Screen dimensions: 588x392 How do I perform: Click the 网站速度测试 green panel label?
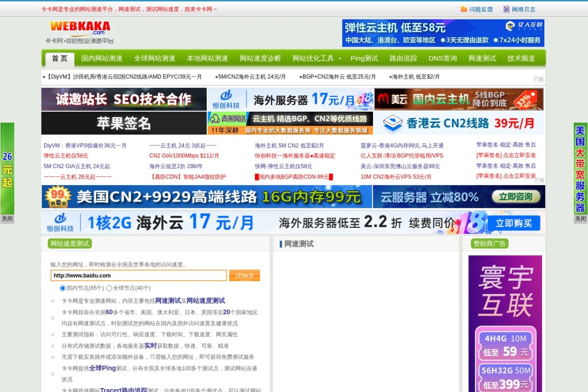click(70, 244)
